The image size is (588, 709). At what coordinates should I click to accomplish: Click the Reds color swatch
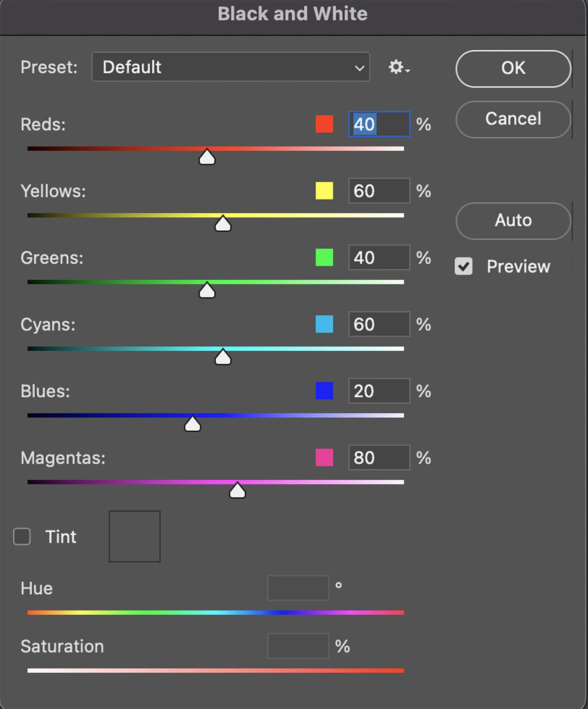pos(324,124)
